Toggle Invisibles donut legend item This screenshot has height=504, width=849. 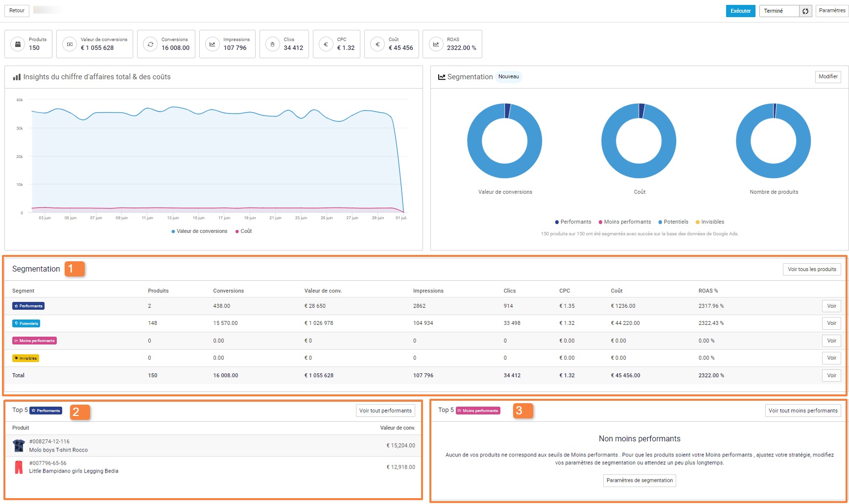tap(710, 222)
